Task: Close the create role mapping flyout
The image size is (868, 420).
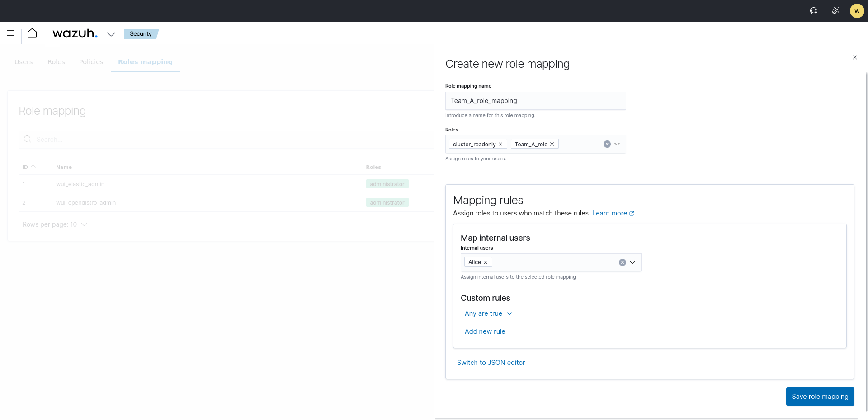Action: pyautogui.click(x=854, y=57)
